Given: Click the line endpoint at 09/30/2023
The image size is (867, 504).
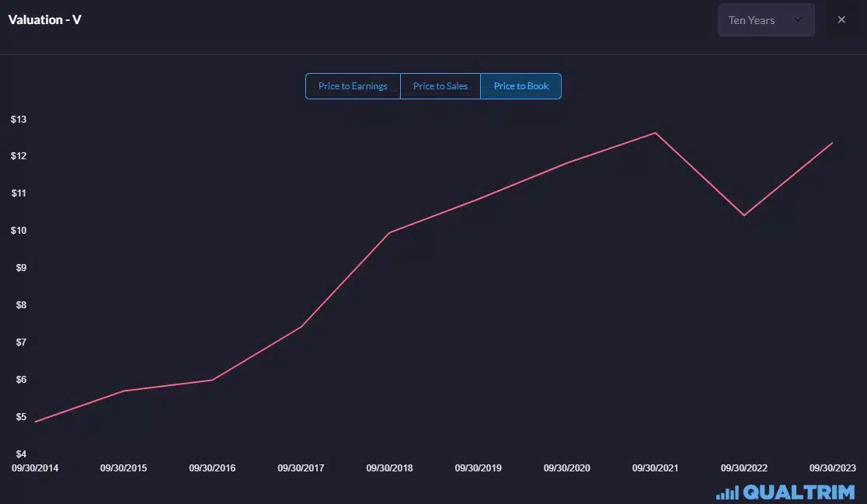Looking at the screenshot, I should point(832,143).
